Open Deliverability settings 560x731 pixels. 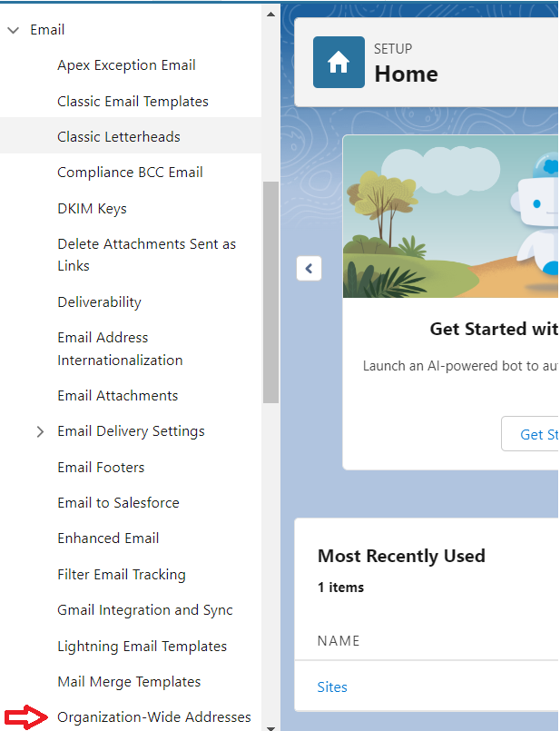click(x=99, y=302)
